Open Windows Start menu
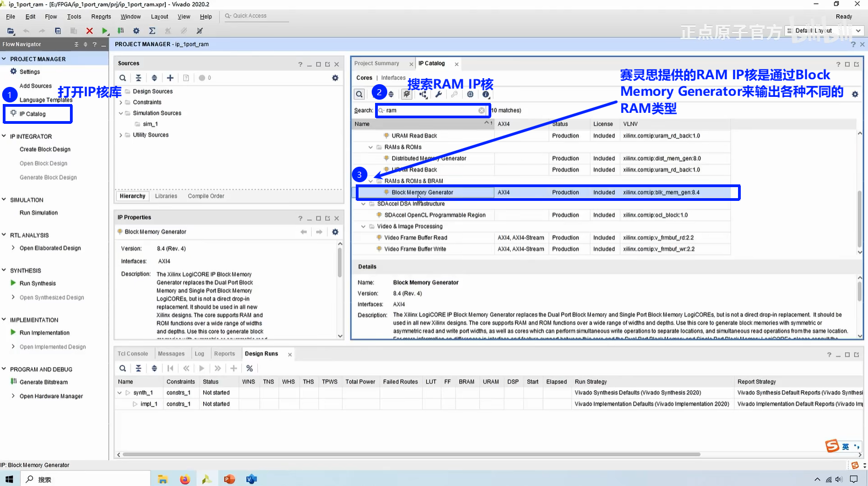This screenshot has width=868, height=486. click(9, 479)
